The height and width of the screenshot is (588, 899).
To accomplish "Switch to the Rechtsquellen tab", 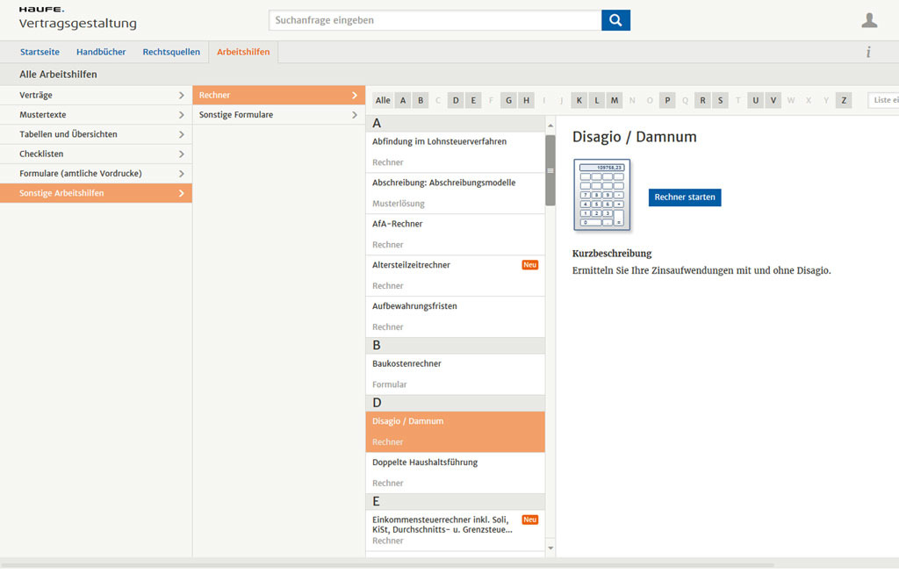I will [x=171, y=52].
